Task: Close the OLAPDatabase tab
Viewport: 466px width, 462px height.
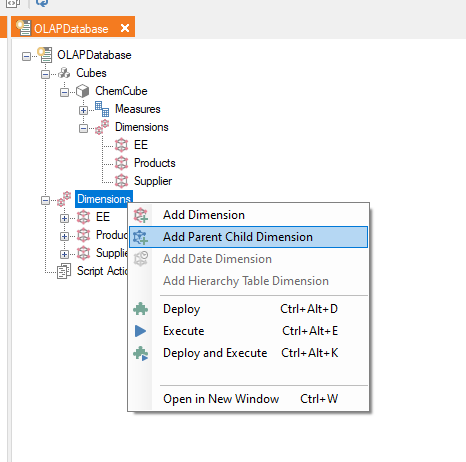Action: pos(125,28)
